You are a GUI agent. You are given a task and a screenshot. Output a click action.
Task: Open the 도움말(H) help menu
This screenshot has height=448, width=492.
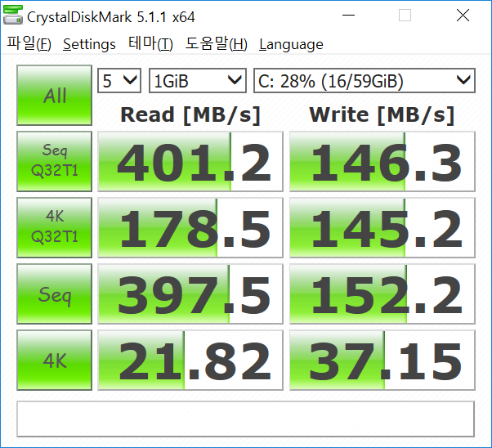point(217,43)
